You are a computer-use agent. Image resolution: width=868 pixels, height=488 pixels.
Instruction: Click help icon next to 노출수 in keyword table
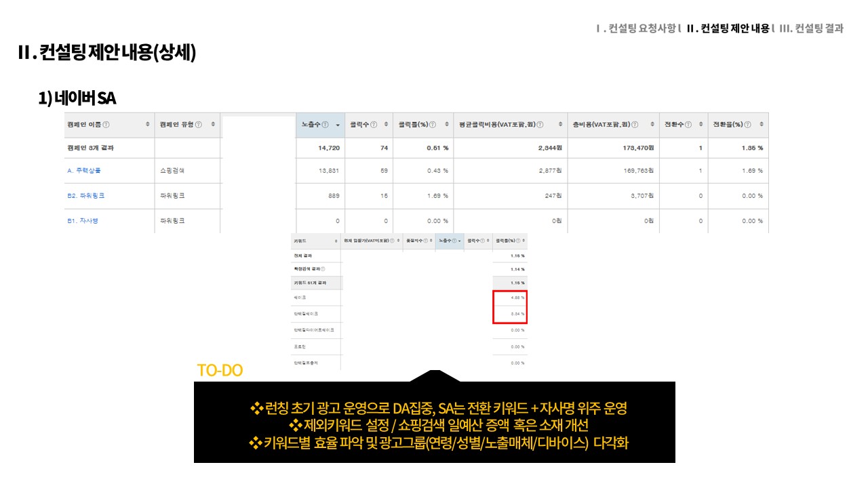pyautogui.click(x=454, y=241)
